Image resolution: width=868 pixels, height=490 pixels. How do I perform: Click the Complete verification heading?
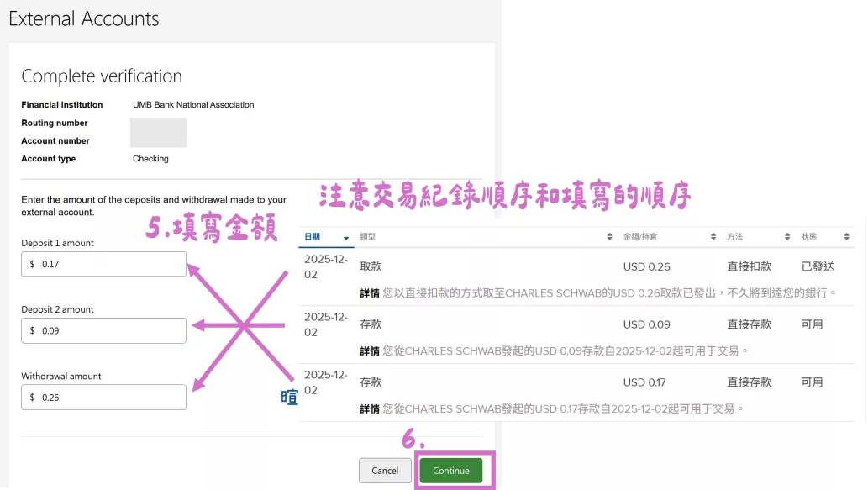point(101,76)
